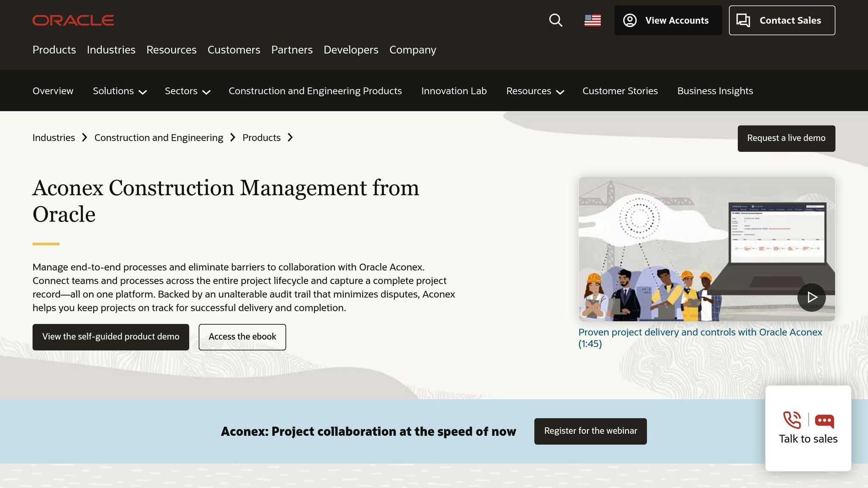Open Business Insights
868x488 pixels.
click(x=715, y=91)
